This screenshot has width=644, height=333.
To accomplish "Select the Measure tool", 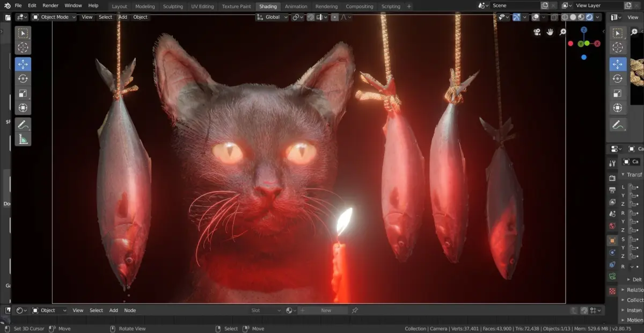I will [x=23, y=139].
